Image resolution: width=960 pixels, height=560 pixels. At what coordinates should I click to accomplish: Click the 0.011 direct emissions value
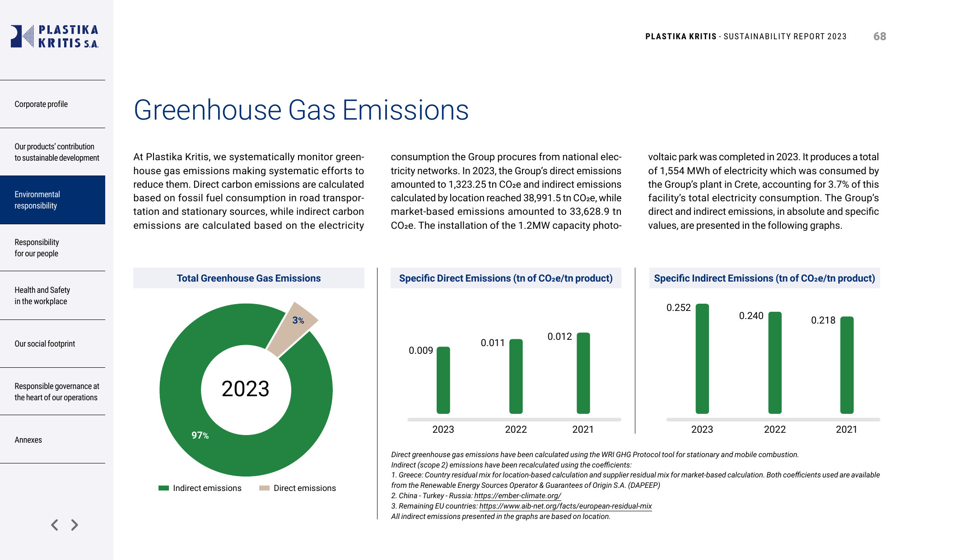tap(493, 342)
